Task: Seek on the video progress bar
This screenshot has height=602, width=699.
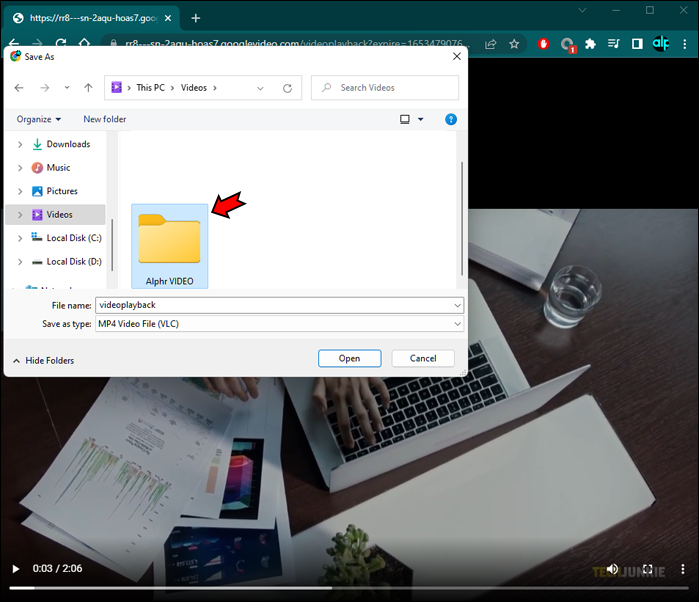Action: tap(349, 588)
